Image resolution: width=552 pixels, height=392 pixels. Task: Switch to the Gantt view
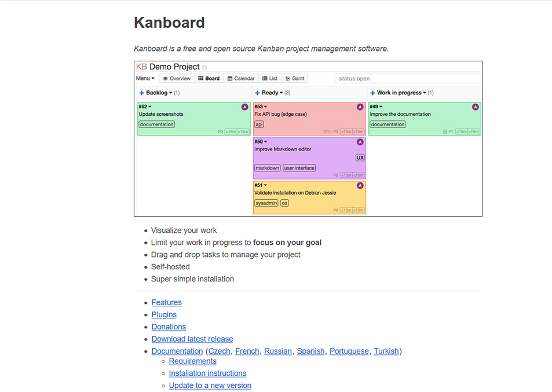tap(295, 79)
